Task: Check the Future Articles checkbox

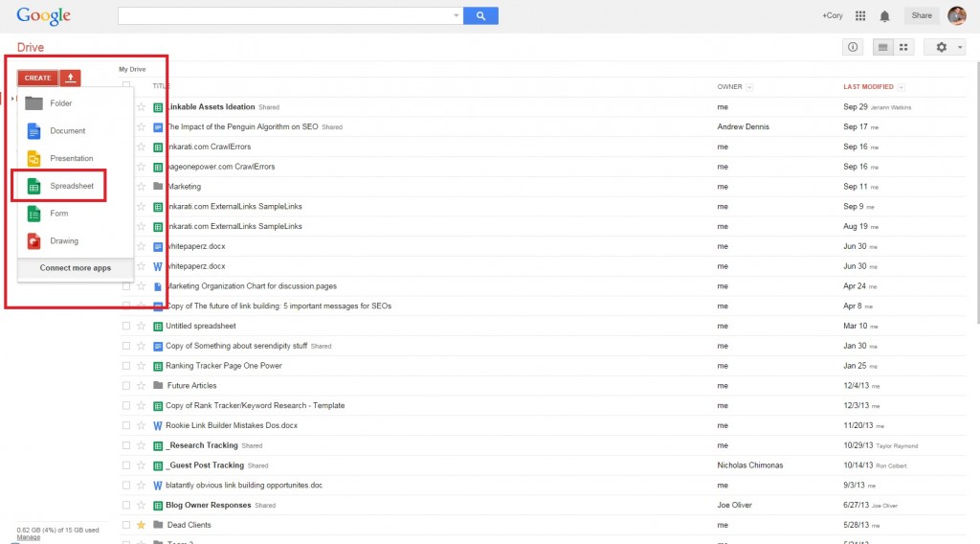Action: [126, 386]
